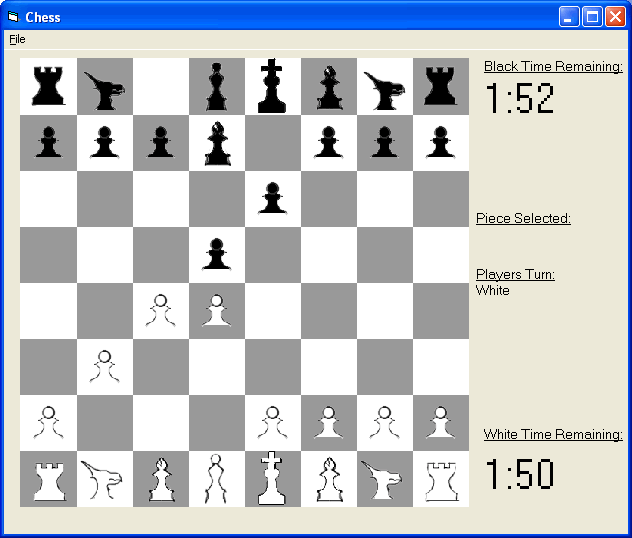Select white rook in bottom-right corner
This screenshot has width=632, height=538.
[441, 478]
